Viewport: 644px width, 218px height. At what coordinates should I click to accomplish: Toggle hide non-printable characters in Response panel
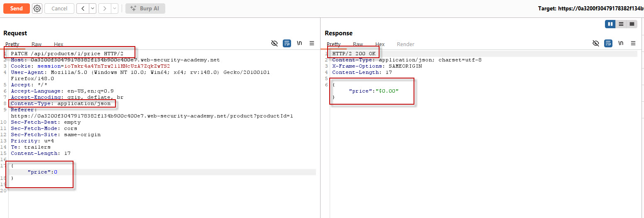pyautogui.click(x=596, y=43)
